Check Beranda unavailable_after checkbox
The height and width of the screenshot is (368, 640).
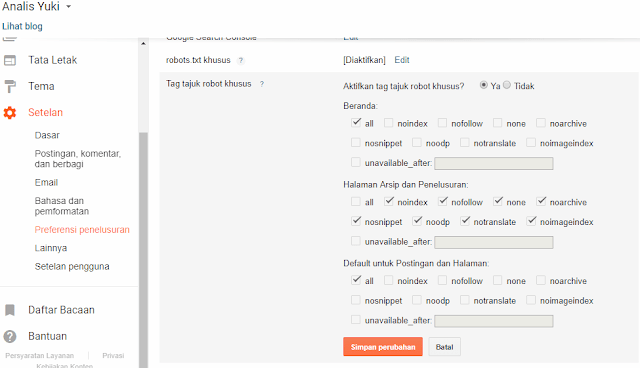[356, 162]
